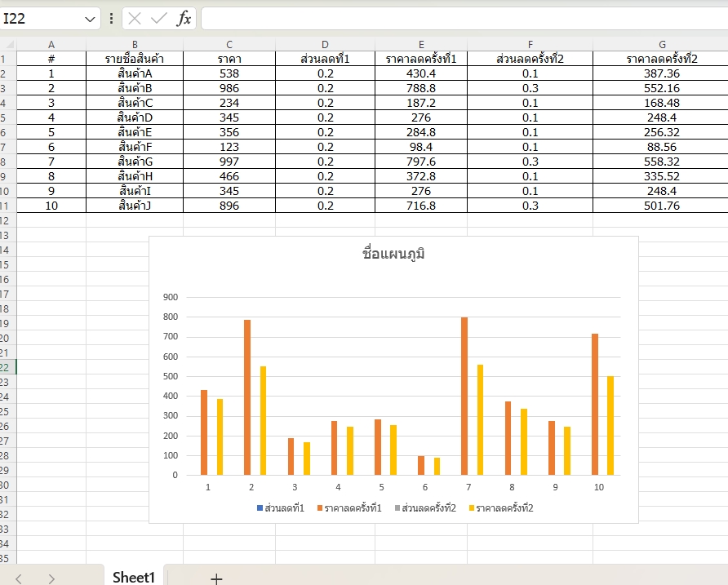Add a new sheet with plus button
Image resolution: width=728 pixels, height=585 pixels.
click(x=216, y=578)
